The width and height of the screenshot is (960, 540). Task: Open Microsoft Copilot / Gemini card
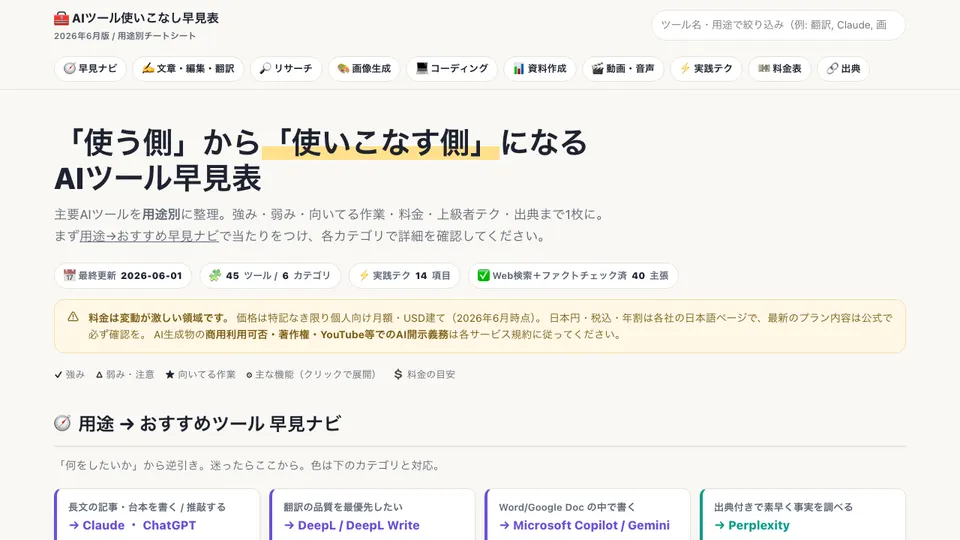tap(588, 514)
